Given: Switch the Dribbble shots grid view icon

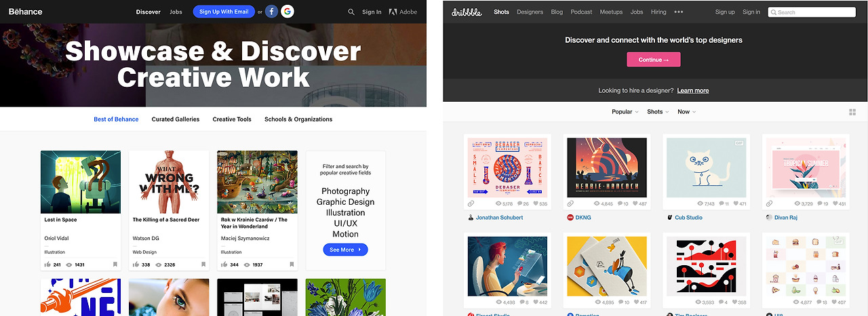Looking at the screenshot, I should [x=852, y=112].
